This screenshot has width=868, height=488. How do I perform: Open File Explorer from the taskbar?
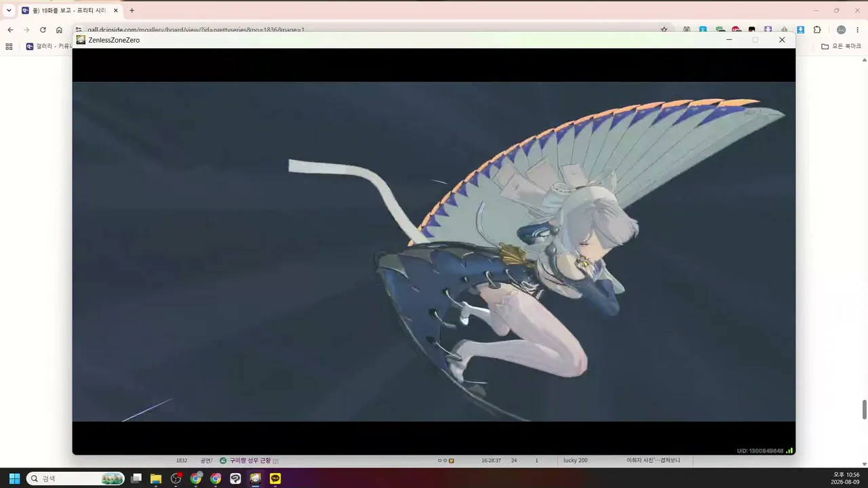(x=156, y=479)
